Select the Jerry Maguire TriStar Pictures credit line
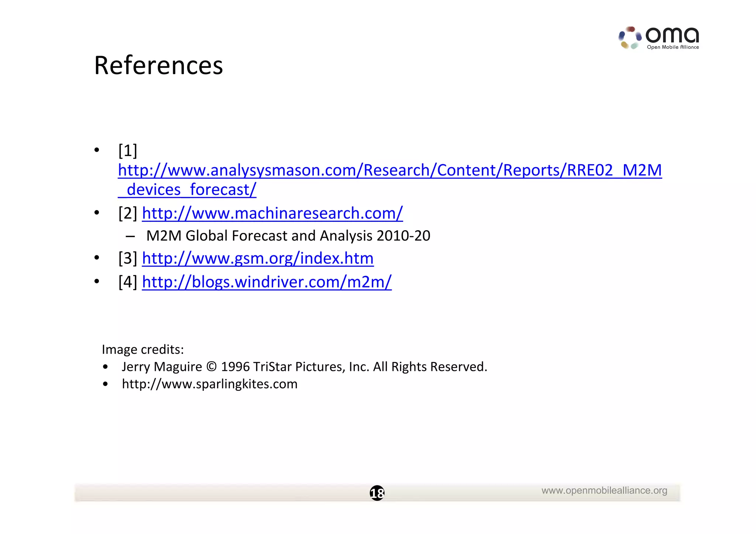 pyautogui.click(x=305, y=367)
